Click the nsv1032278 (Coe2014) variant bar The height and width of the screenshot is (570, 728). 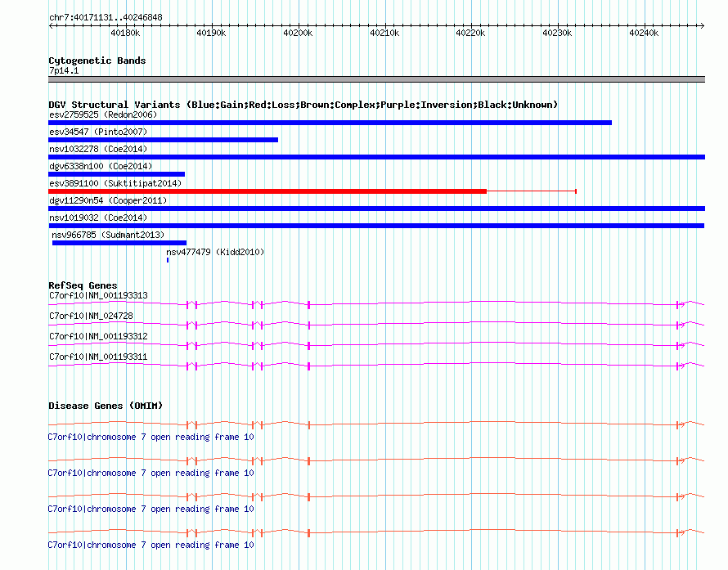click(x=376, y=157)
